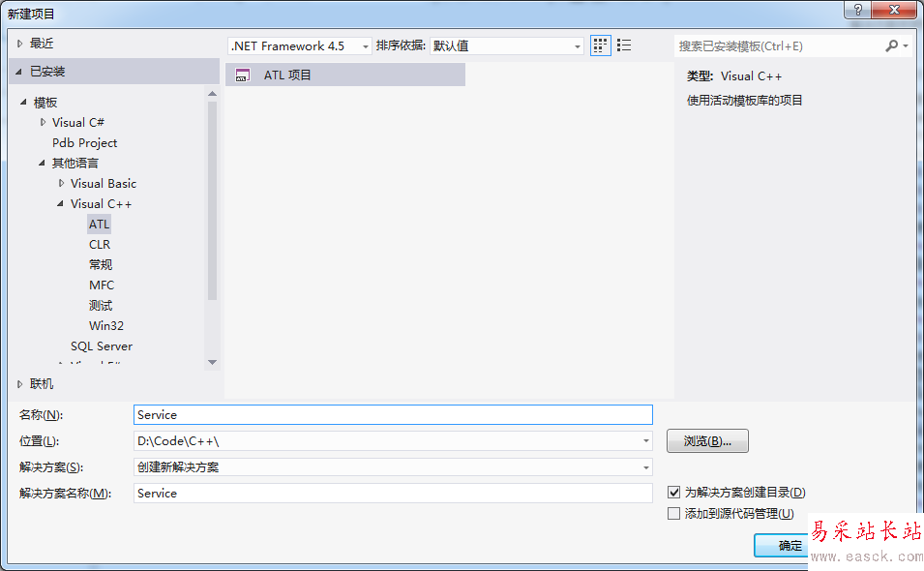Expand the 最近 section
924x571 pixels.
(19, 43)
